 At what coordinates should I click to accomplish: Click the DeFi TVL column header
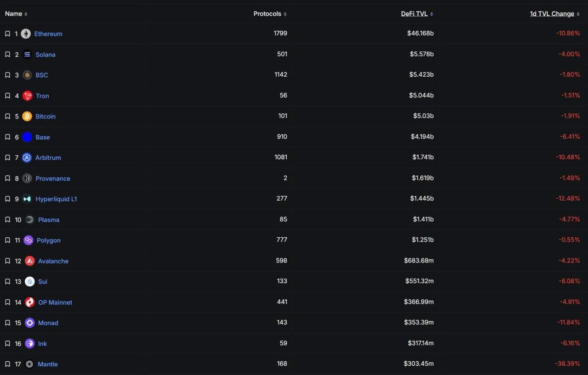(414, 14)
